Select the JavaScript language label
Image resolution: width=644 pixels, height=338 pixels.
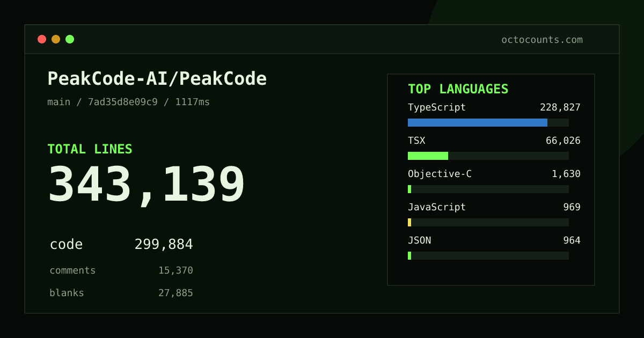pos(437,207)
